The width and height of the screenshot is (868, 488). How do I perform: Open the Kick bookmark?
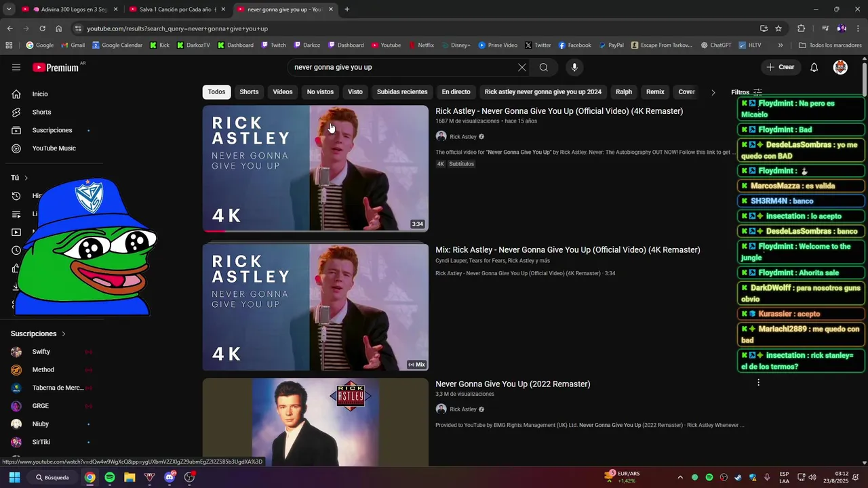[x=159, y=45]
